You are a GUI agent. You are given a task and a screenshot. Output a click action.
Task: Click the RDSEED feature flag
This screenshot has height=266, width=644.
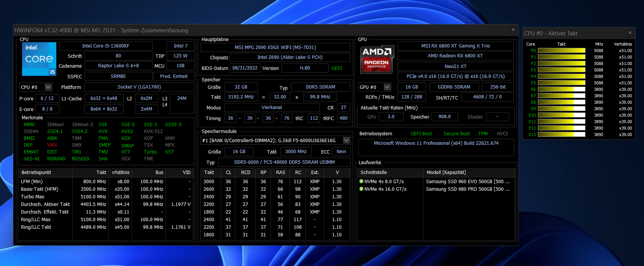[x=81, y=159]
